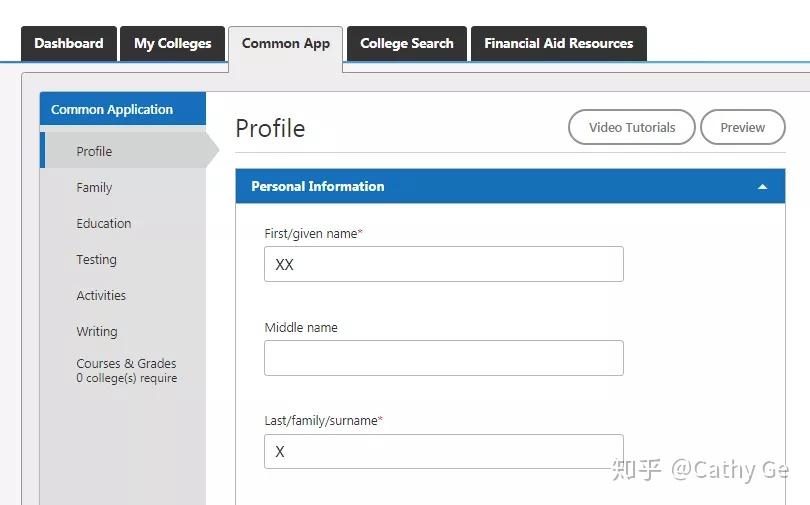The image size is (810, 505).
Task: Go to the College Search tab
Action: 407,43
